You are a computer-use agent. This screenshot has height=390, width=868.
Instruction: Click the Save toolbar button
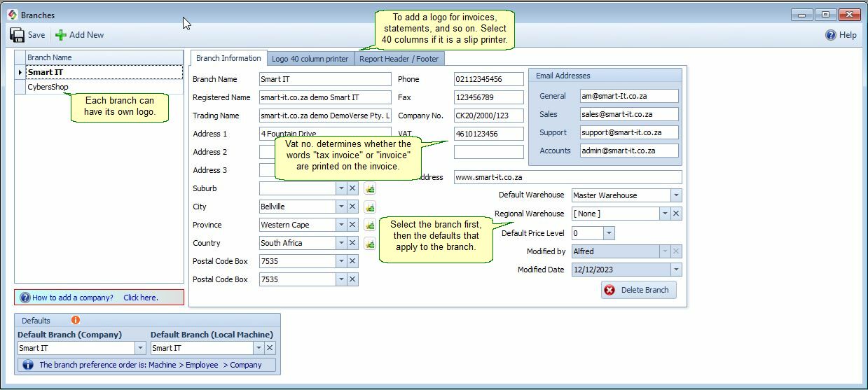tap(28, 35)
